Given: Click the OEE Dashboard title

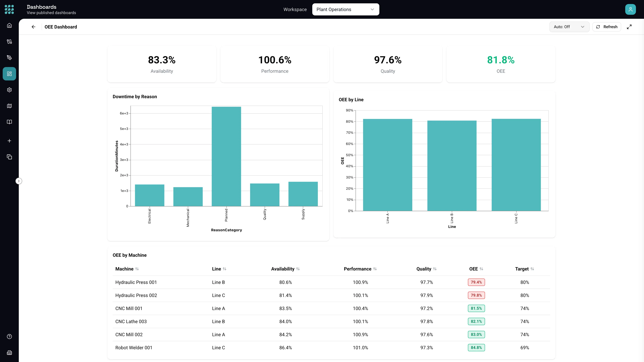Looking at the screenshot, I should click(61, 27).
